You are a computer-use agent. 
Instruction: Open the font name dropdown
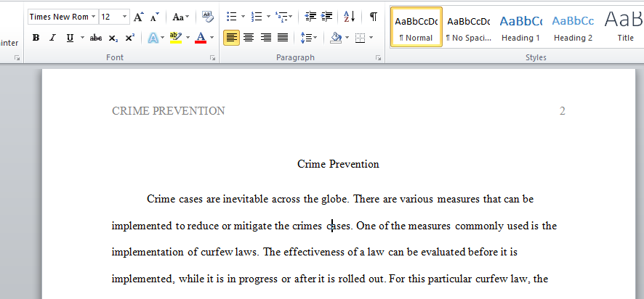(x=93, y=17)
